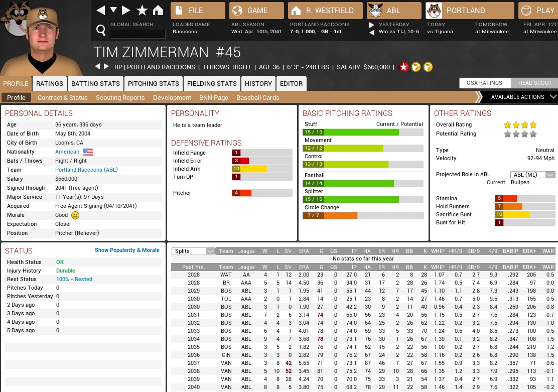Switch to the FIELDING STATS tab
This screenshot has width=558, height=392.
(212, 83)
